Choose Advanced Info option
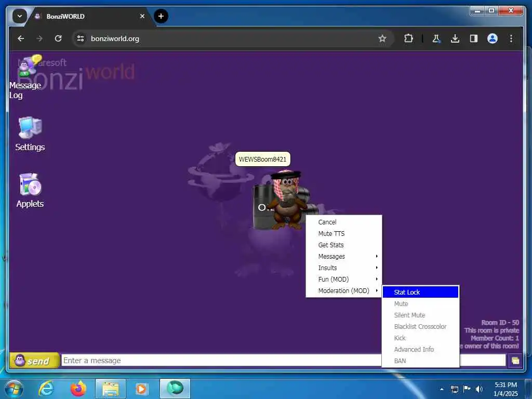Screen dimensions: 532x399 (x=420, y=349)
